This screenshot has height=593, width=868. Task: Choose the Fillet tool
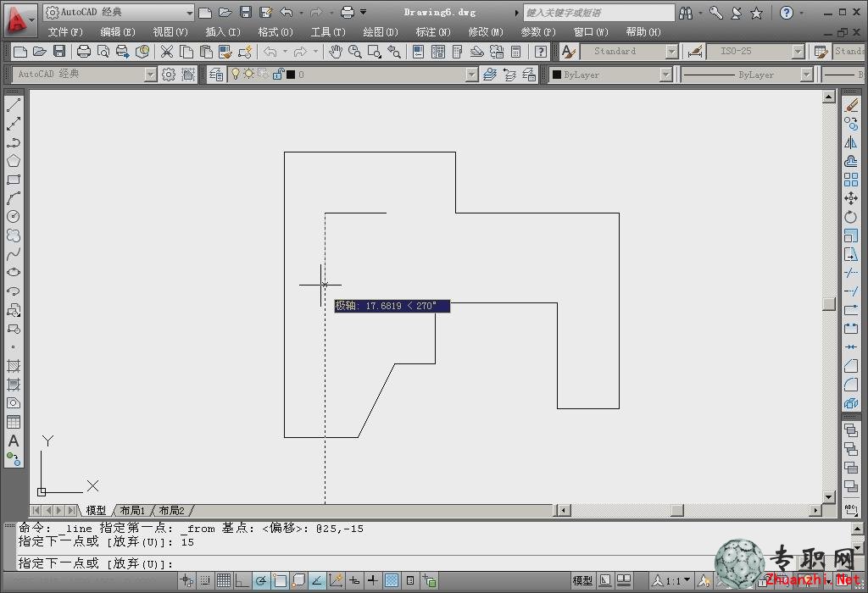click(851, 385)
